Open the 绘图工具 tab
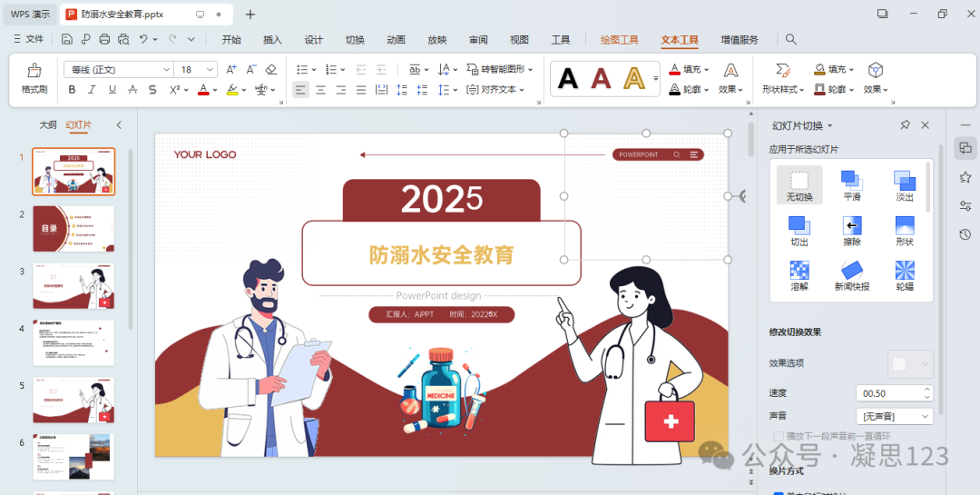The image size is (980, 495). point(620,39)
